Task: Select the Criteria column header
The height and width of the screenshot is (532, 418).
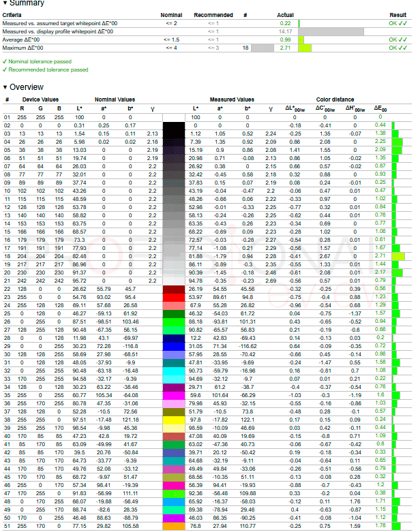Action: coord(12,15)
